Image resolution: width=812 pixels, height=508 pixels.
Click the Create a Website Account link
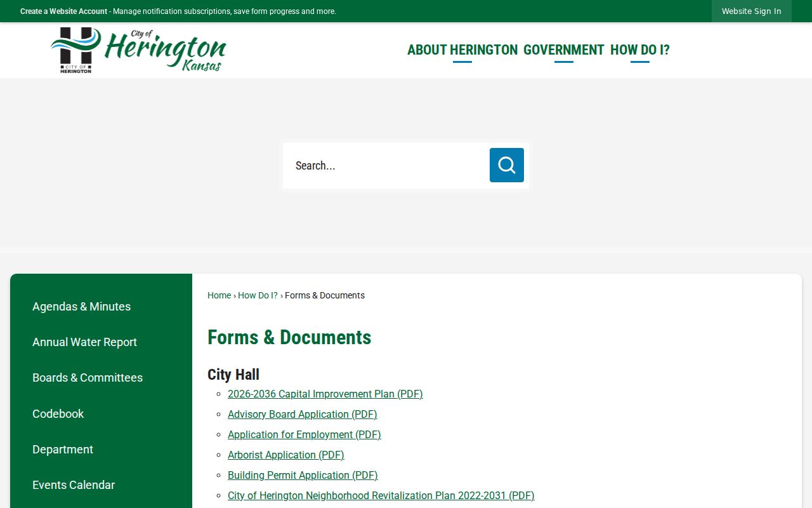(x=63, y=11)
